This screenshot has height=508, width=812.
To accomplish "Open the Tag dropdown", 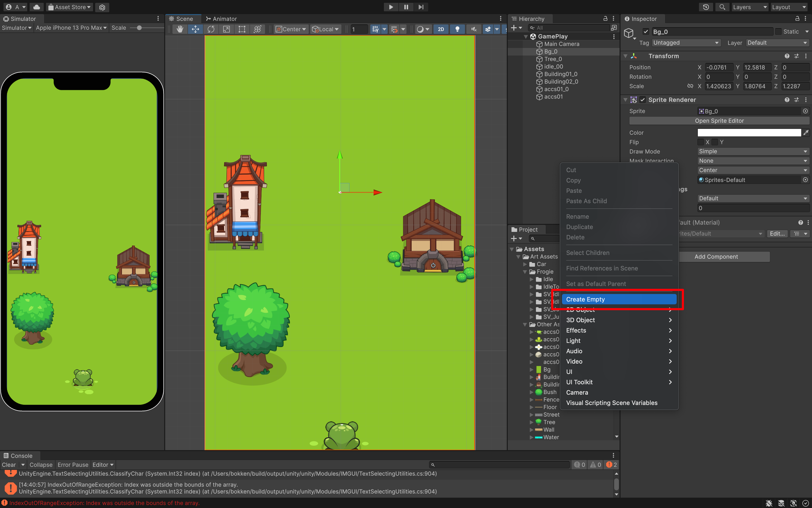I will 686,43.
